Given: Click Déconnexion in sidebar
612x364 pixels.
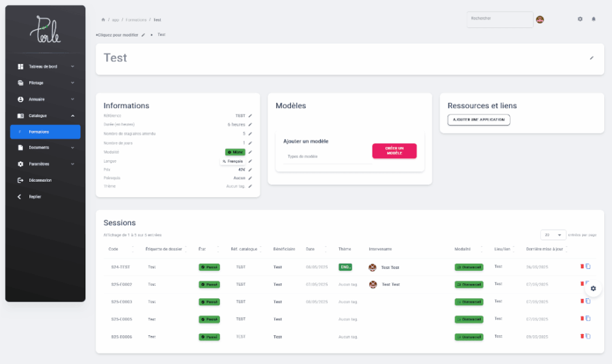Looking at the screenshot, I should [x=46, y=180].
